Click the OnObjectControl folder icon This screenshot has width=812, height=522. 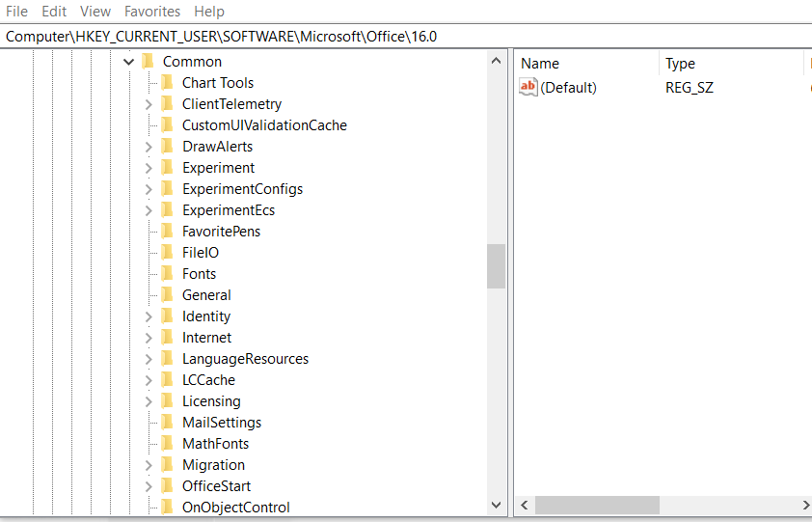click(167, 507)
